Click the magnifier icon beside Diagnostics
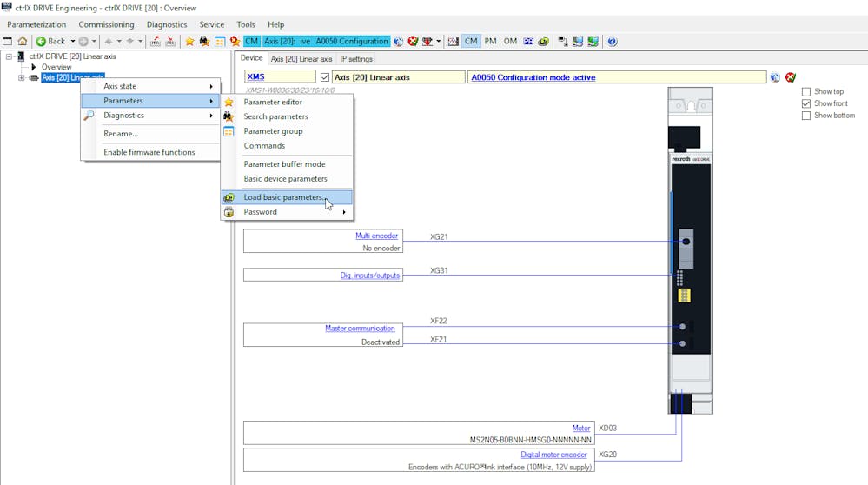868x485 pixels. coord(89,115)
